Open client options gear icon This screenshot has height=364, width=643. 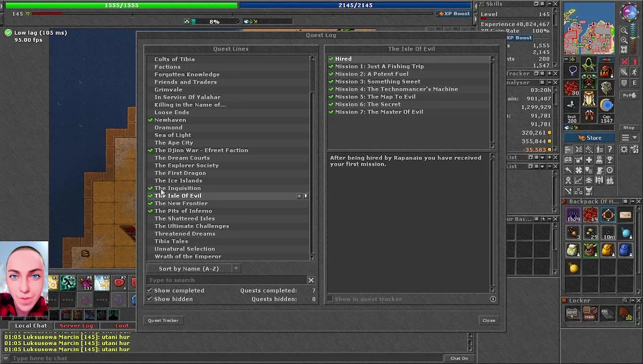(624, 149)
